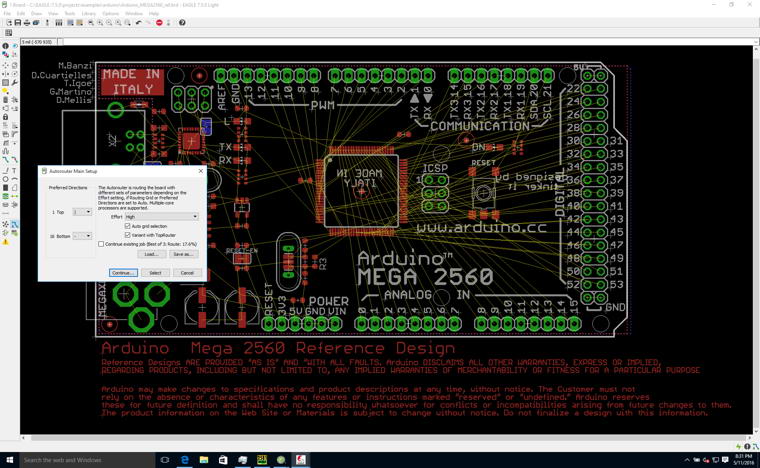760x468 pixels.
Task: Select the Circle tool
Action: pos(5,179)
